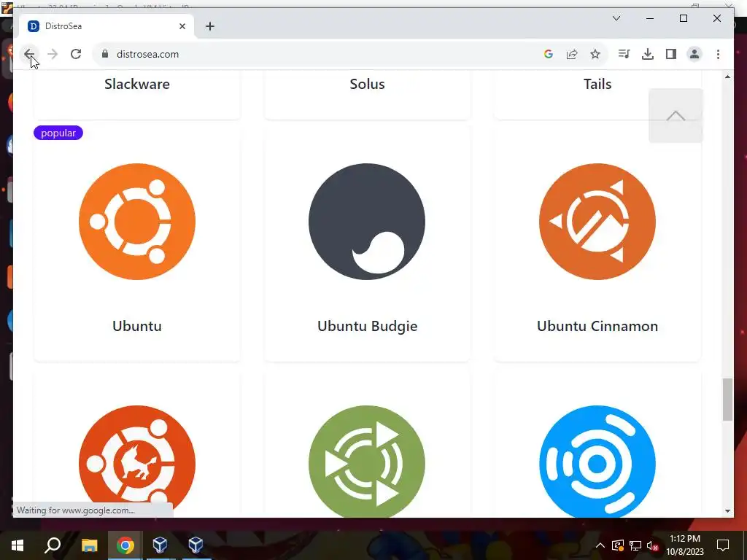Screen dimensions: 747x560
Task: Open the Windows Start menu
Action: click(x=18, y=545)
